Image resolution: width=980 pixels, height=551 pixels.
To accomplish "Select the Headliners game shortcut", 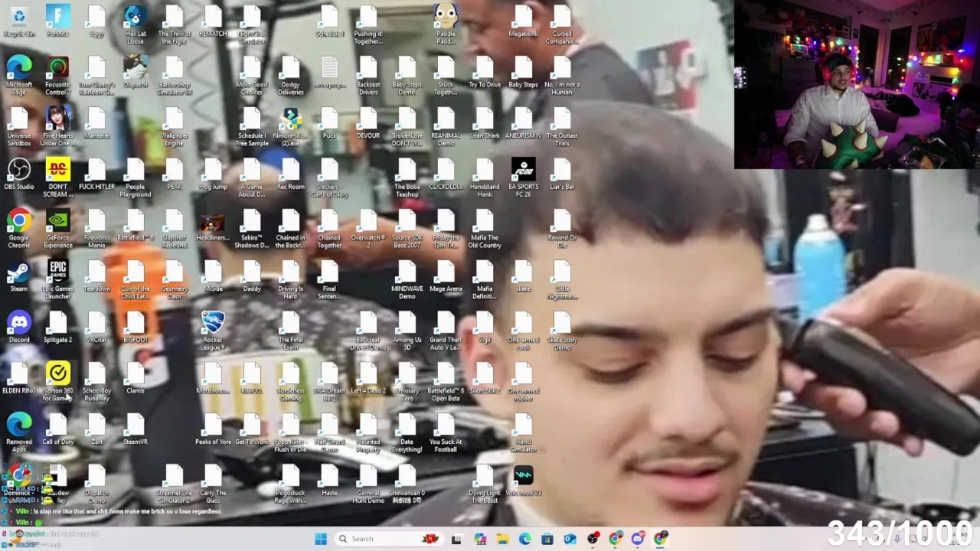I will (x=213, y=226).
